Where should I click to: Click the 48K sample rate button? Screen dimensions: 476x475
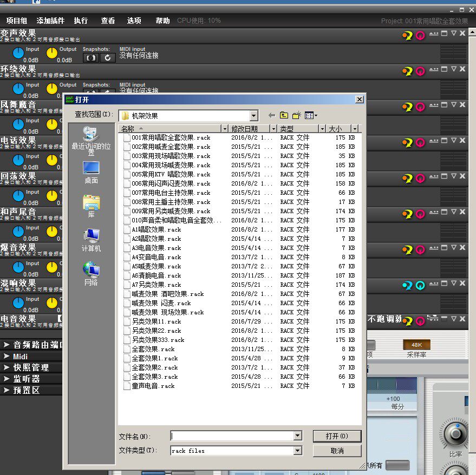416,345
